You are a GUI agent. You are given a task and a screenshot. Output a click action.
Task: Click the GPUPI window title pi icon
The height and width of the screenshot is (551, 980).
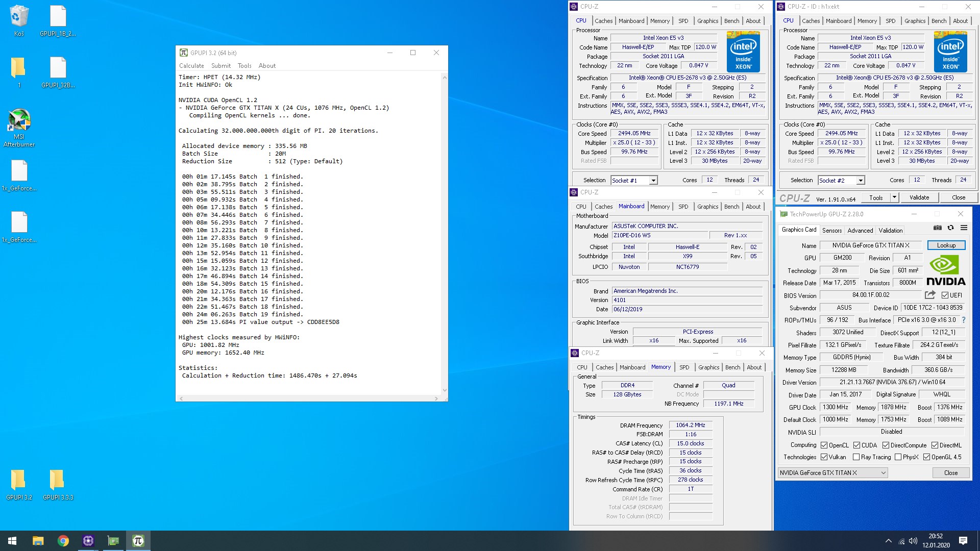click(x=184, y=53)
